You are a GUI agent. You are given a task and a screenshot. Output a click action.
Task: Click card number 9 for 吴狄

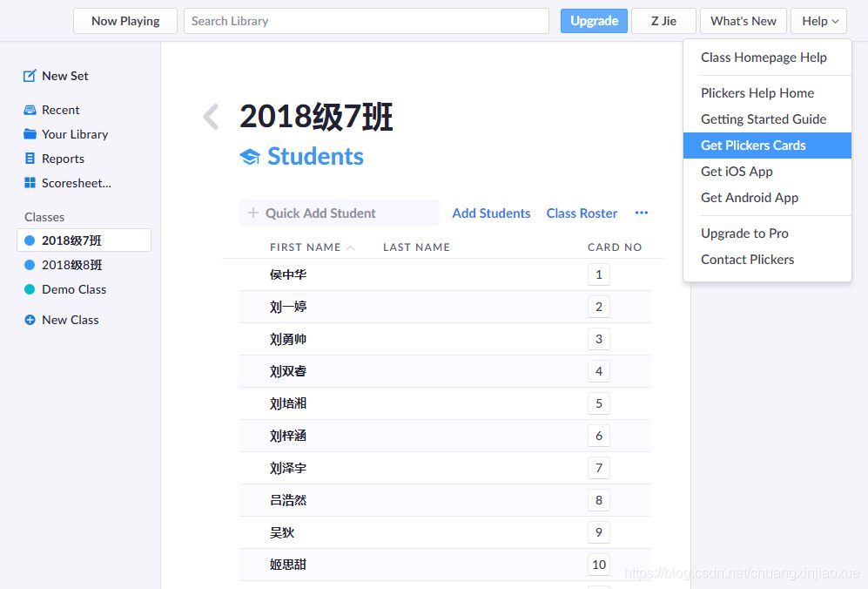pyautogui.click(x=598, y=532)
